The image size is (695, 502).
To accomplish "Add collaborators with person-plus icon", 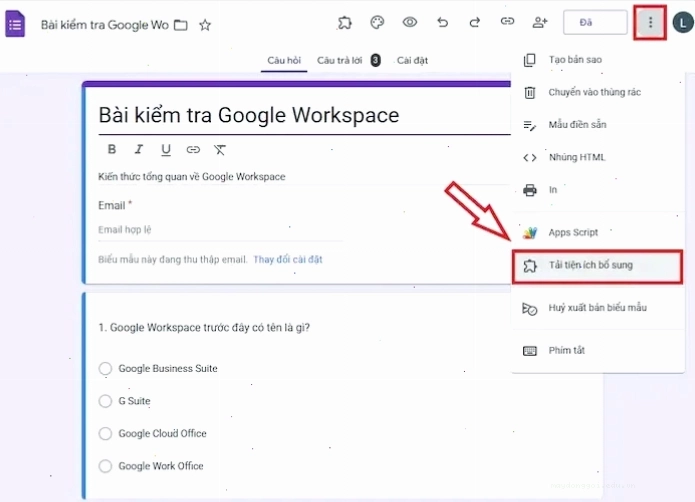I will pyautogui.click(x=540, y=22).
